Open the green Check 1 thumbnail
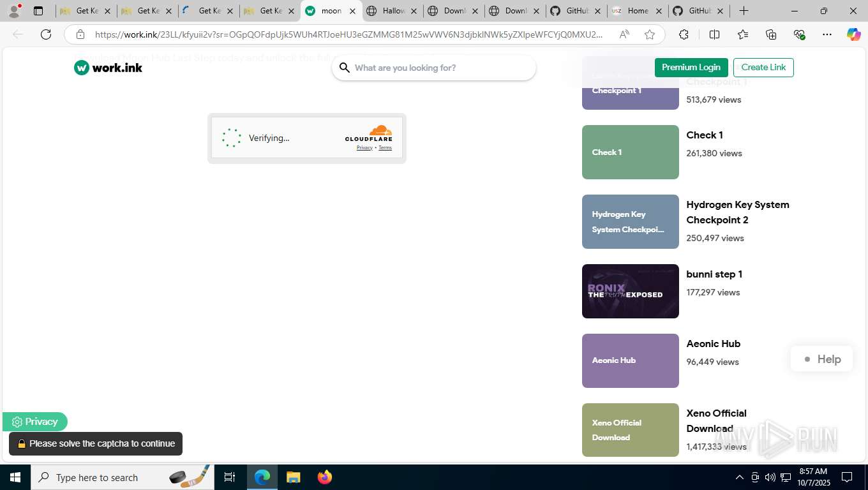This screenshot has height=490, width=868. pyautogui.click(x=631, y=152)
